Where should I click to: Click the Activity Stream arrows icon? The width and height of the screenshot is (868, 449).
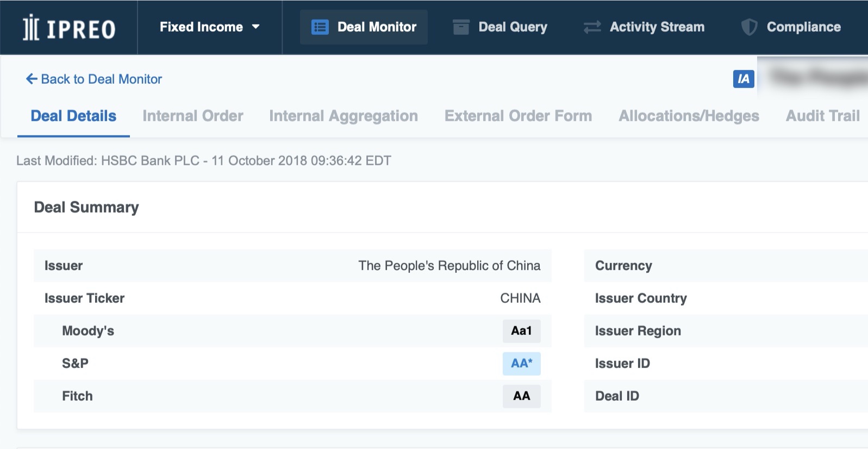[592, 27]
